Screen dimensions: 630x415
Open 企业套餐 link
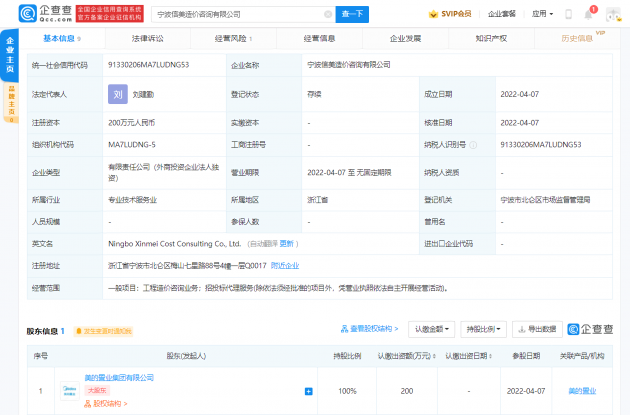coord(501,14)
